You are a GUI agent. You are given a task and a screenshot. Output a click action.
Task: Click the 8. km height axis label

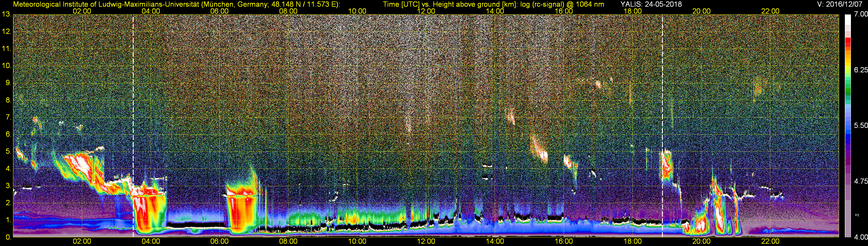[x=8, y=100]
